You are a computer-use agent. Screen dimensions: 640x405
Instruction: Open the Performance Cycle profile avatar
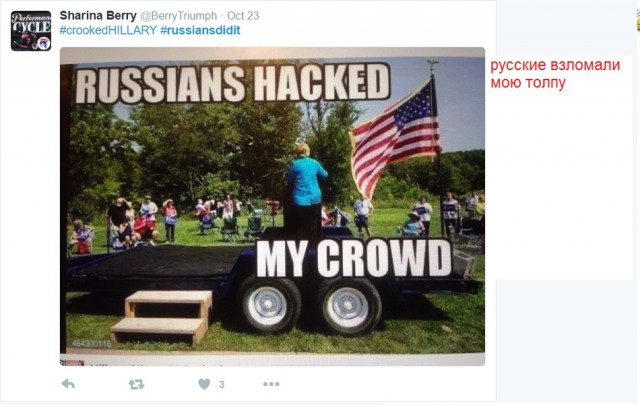coord(31,31)
